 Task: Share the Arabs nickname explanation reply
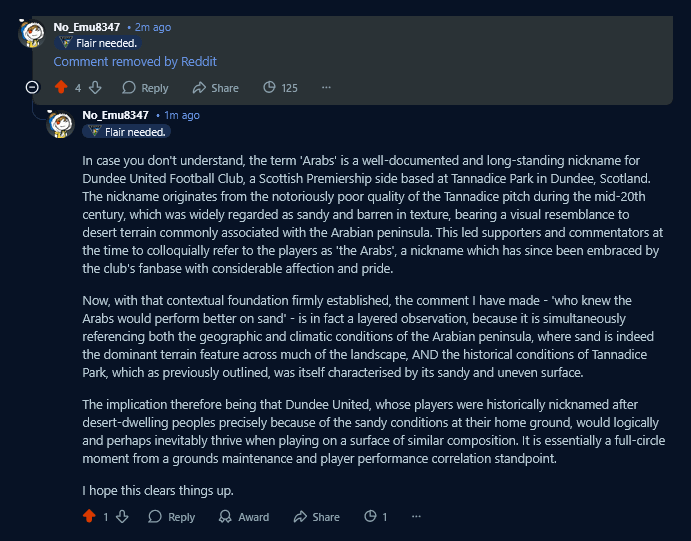tap(316, 517)
